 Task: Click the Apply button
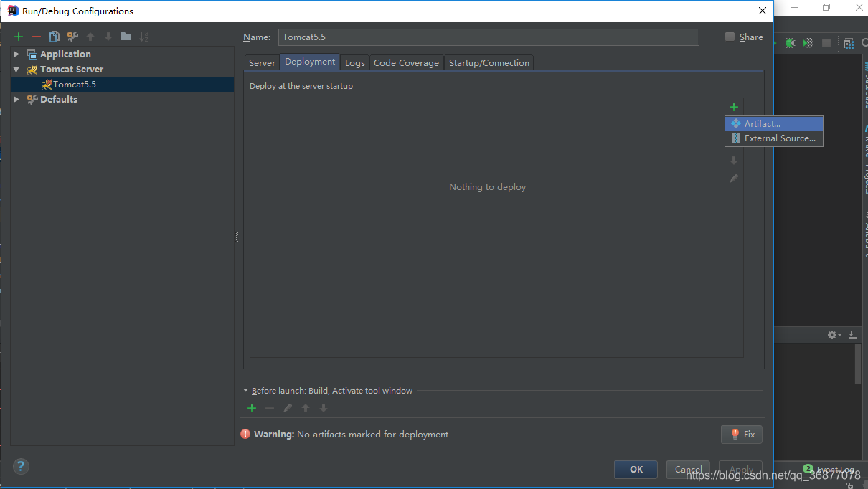pos(741,469)
